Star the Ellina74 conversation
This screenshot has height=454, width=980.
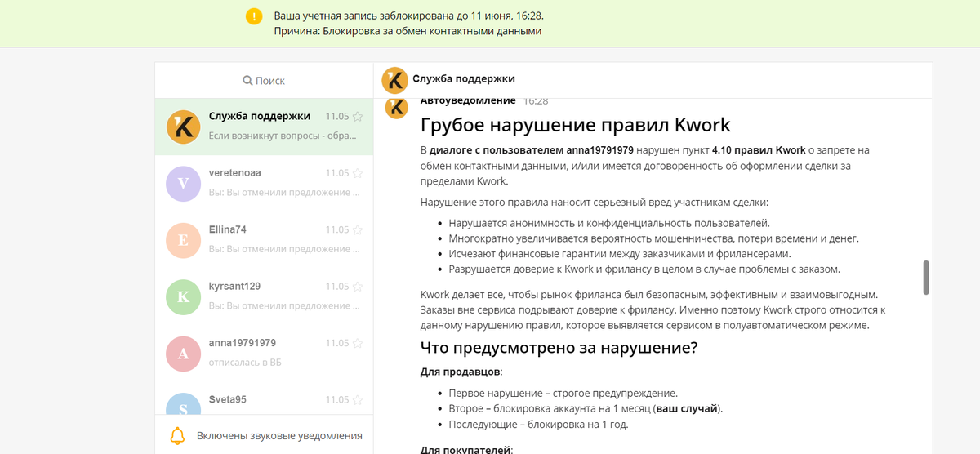click(x=357, y=230)
